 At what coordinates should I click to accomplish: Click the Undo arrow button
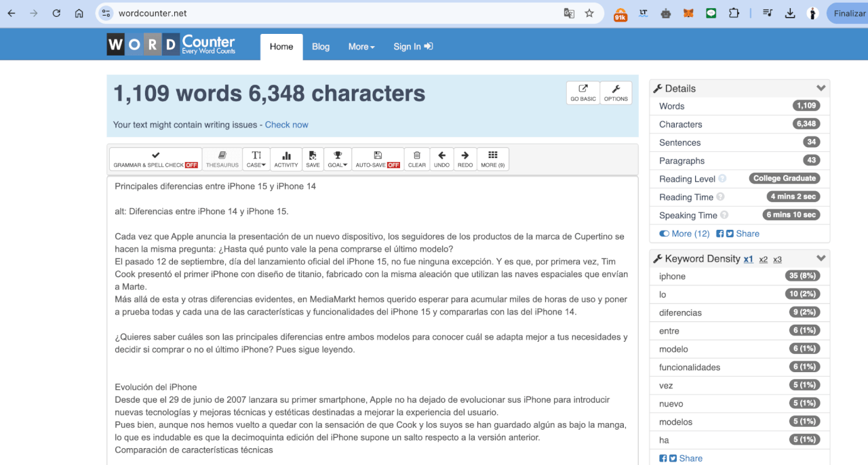tap(441, 159)
